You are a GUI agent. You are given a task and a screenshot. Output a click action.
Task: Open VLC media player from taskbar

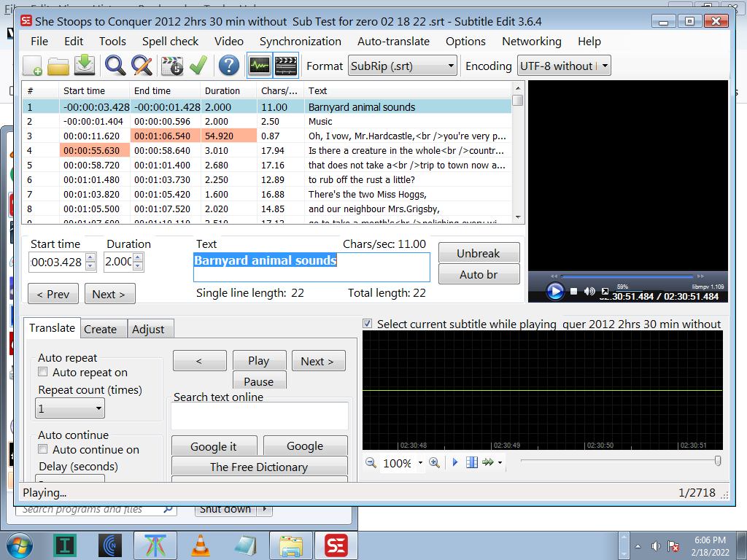coord(201,545)
